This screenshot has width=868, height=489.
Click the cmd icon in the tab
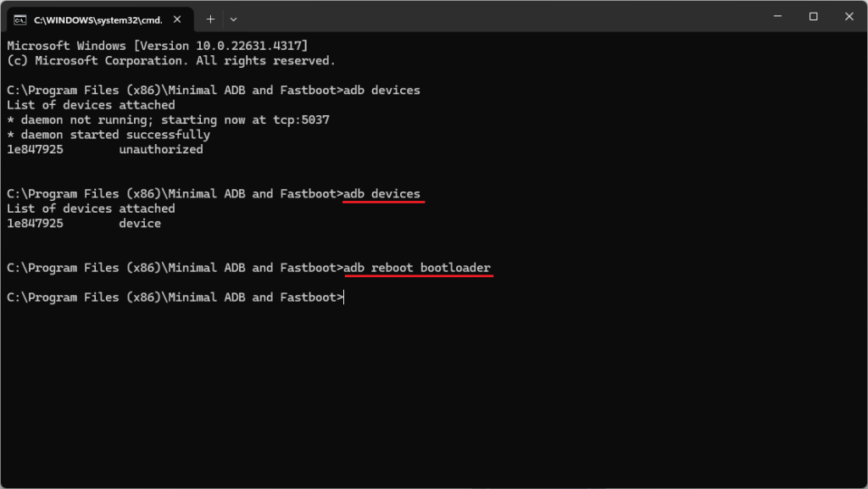tap(19, 19)
